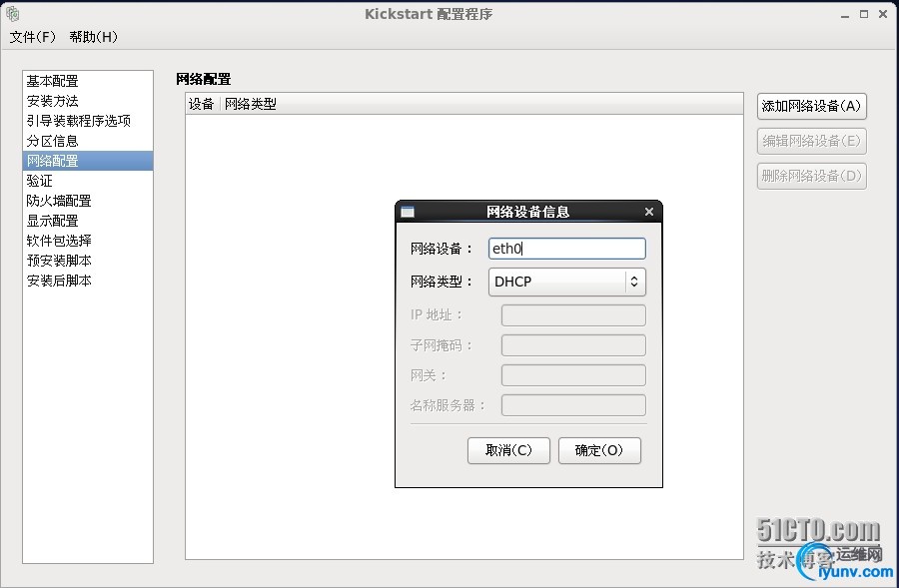
Task: Select 安装方法 in the sidebar
Action: click(88, 102)
